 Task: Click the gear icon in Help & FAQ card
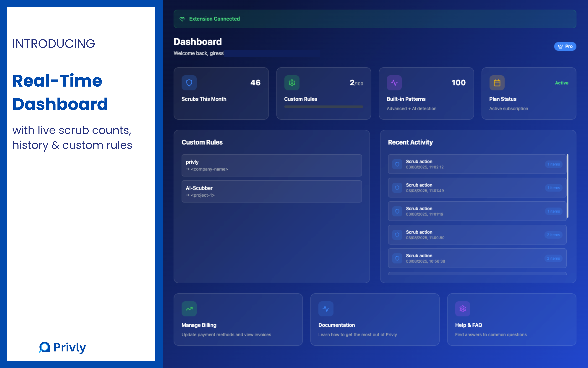click(x=463, y=309)
